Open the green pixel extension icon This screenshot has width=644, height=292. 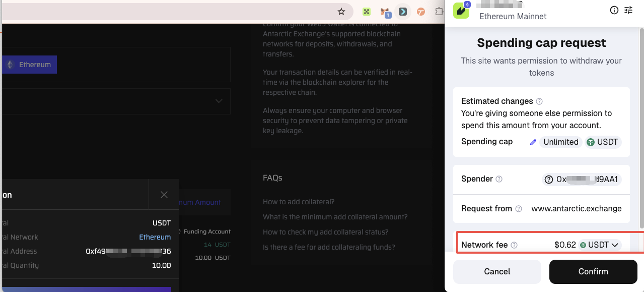367,12
